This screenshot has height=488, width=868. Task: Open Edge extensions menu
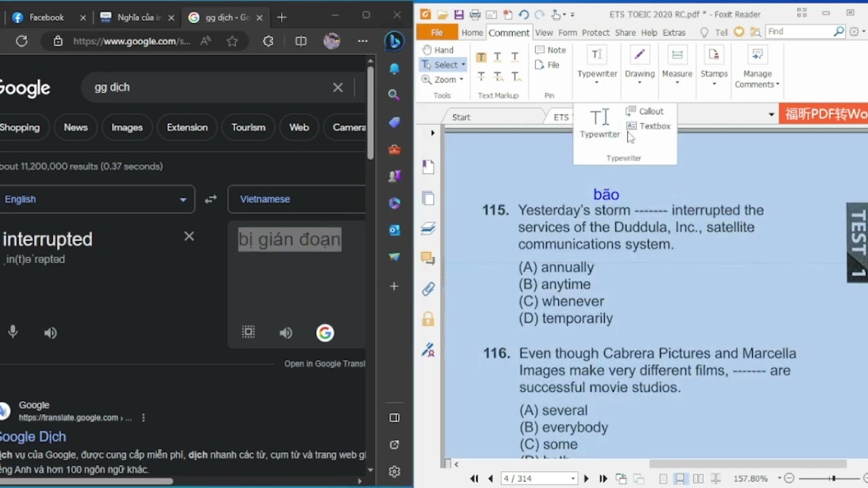pos(268,41)
